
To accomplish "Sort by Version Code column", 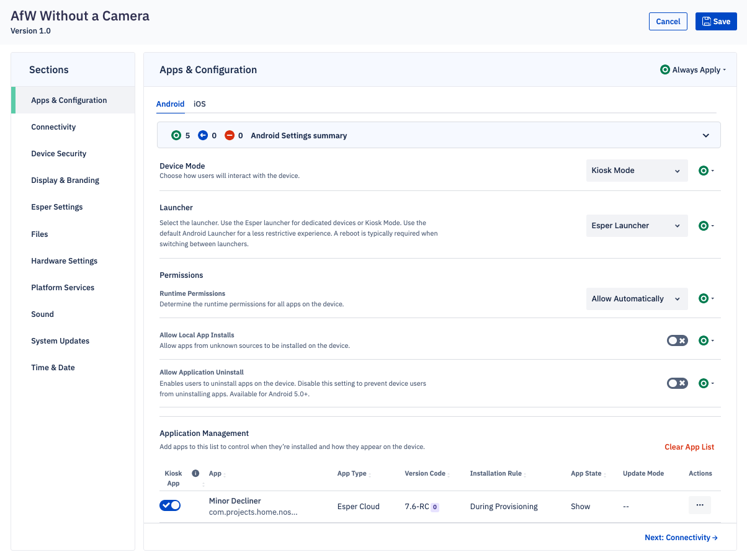I will [427, 474].
